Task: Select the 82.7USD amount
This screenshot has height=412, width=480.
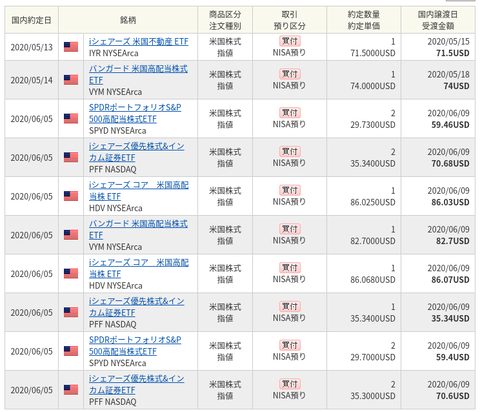Action: click(453, 241)
